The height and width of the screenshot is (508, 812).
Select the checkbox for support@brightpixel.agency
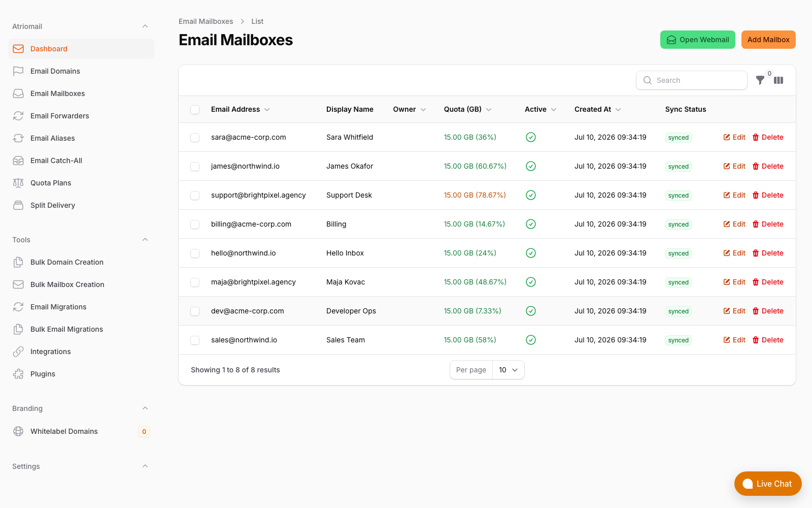pyautogui.click(x=195, y=196)
